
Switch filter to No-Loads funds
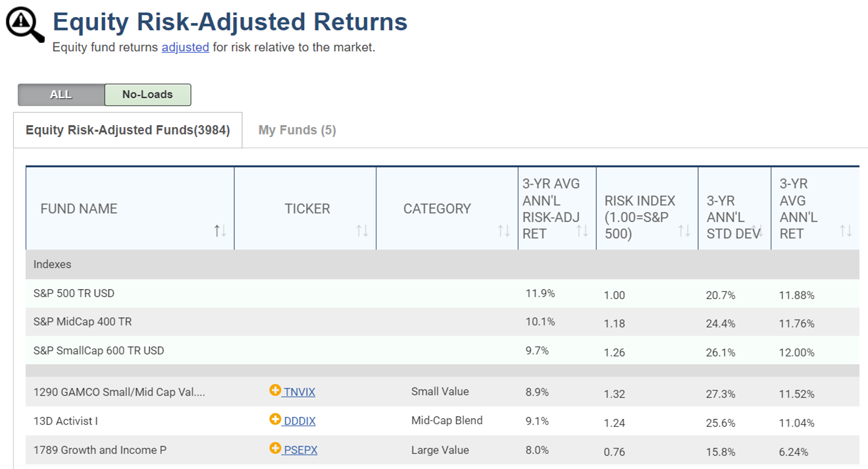coord(147,95)
